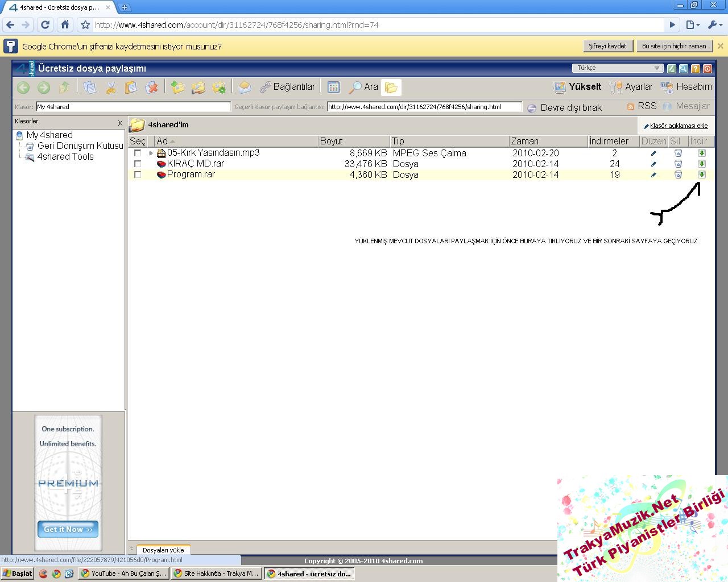
Task: Expand the 05-Kırk Yasındasın.mp3 row arrow
Action: click(x=151, y=153)
